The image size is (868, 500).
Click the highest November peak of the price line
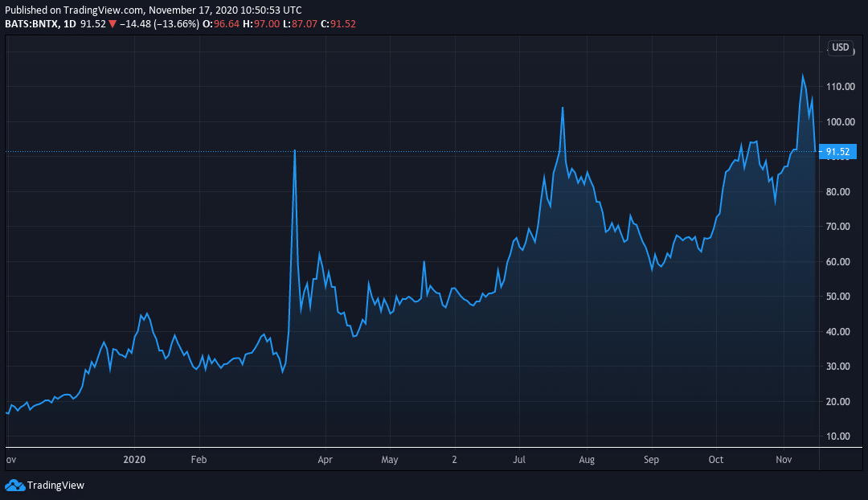point(803,76)
